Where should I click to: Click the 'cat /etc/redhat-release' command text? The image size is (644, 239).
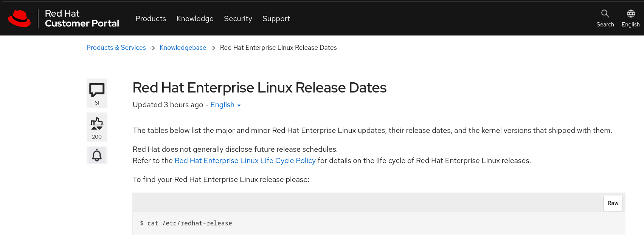tap(190, 223)
